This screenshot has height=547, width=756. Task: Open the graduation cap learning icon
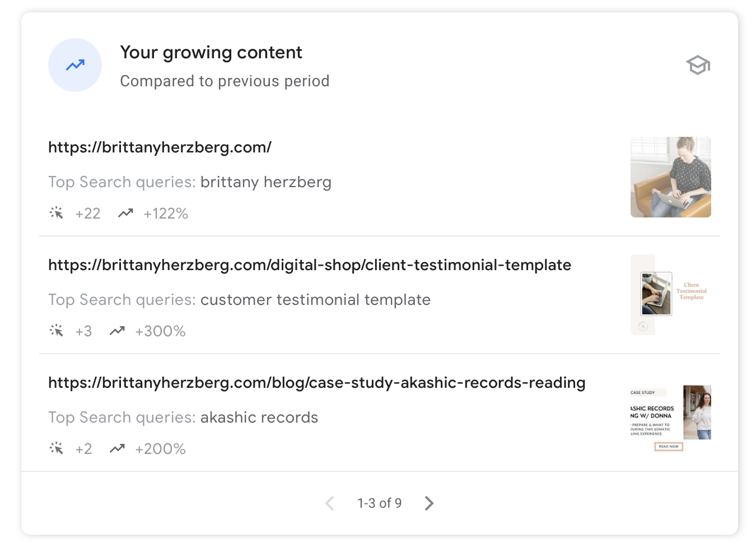(698, 66)
